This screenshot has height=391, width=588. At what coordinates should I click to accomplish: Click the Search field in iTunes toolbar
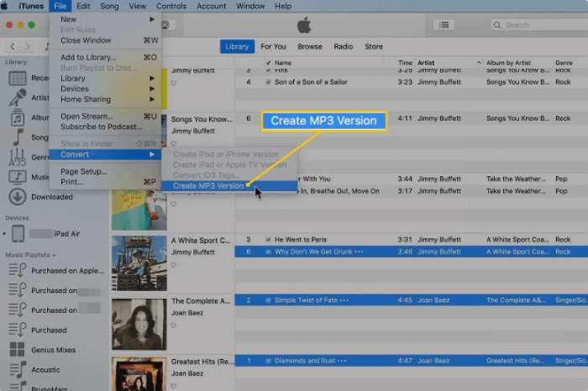point(536,25)
